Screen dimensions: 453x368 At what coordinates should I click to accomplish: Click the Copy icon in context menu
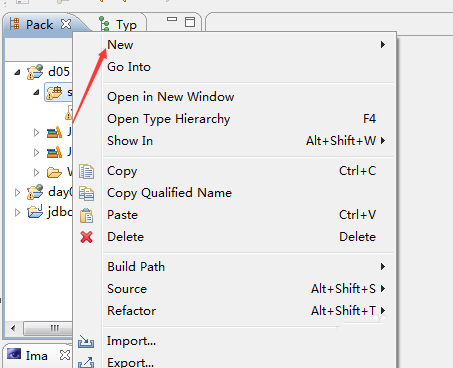tap(87, 172)
